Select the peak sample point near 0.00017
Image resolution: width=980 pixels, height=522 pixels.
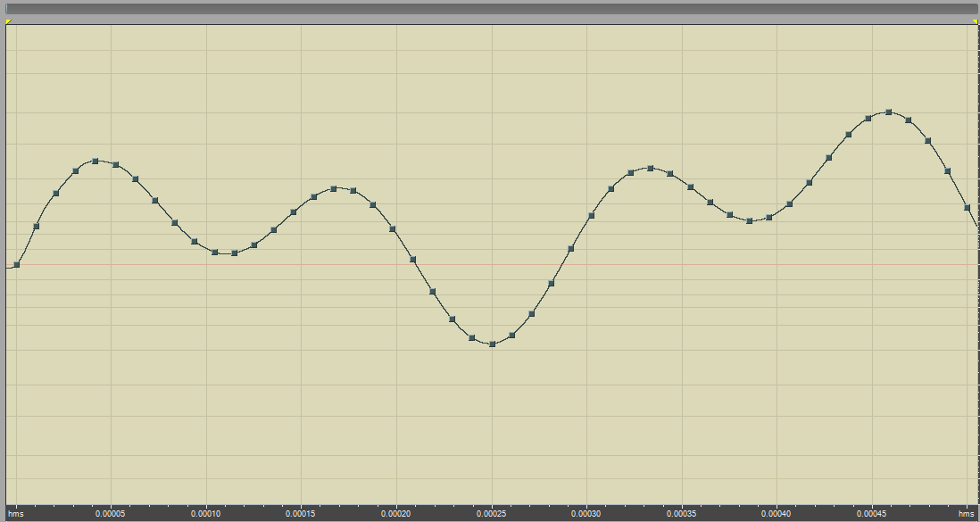tap(334, 189)
